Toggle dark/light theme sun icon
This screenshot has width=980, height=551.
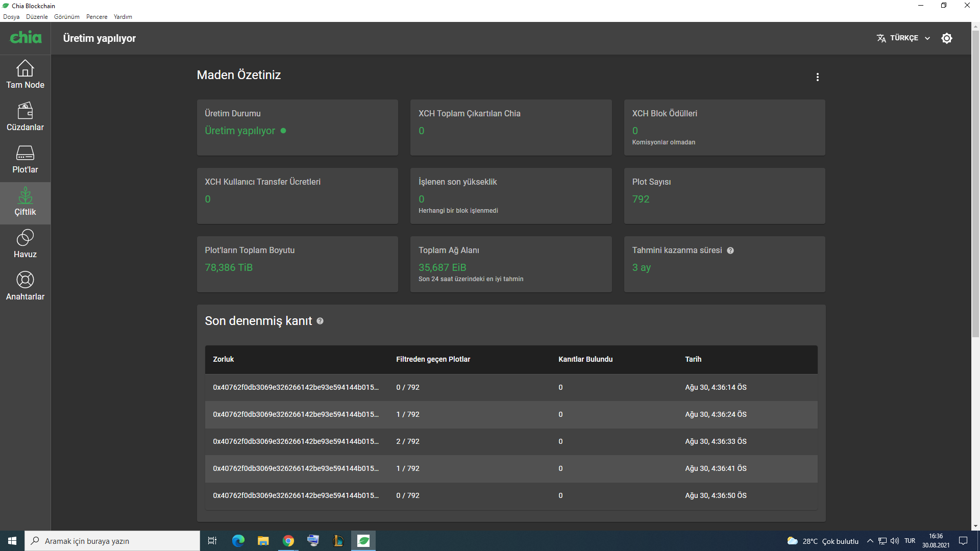[x=947, y=38]
